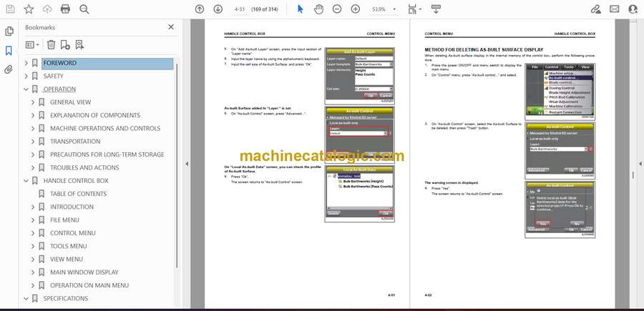This screenshot has width=644, height=311.
Task: Activate the hand pan tool
Action: coord(318,9)
